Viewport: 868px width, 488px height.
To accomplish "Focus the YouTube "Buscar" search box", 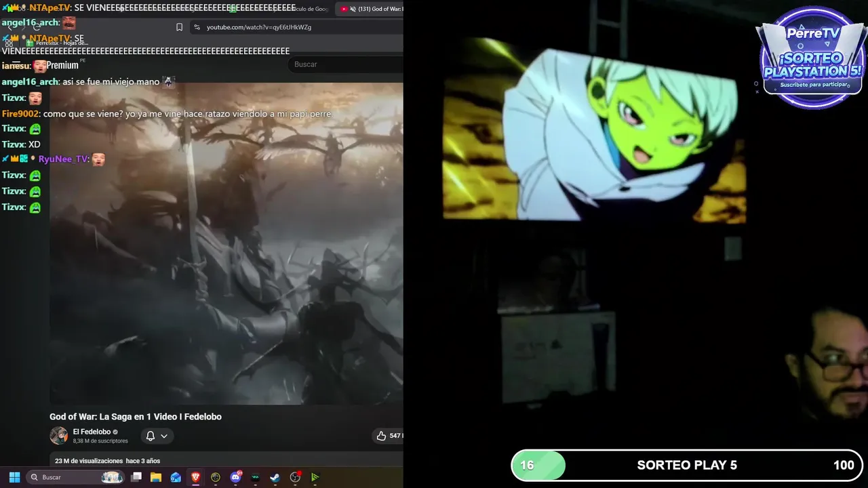I will coord(346,64).
